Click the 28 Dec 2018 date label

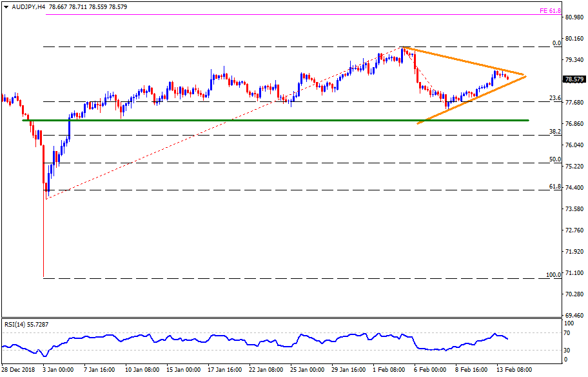point(19,371)
